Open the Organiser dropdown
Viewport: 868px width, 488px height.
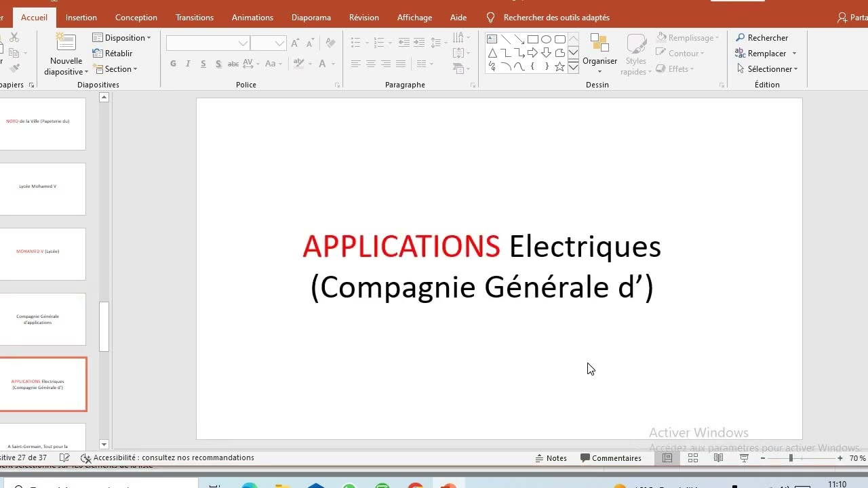pyautogui.click(x=599, y=54)
